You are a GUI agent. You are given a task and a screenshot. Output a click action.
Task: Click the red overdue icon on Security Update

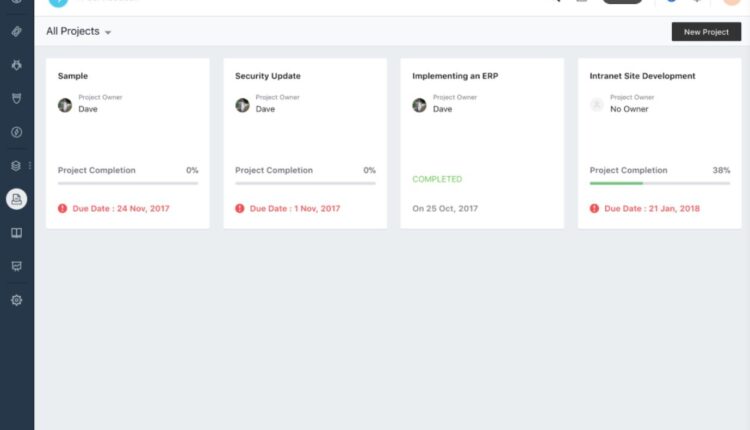tap(240, 209)
